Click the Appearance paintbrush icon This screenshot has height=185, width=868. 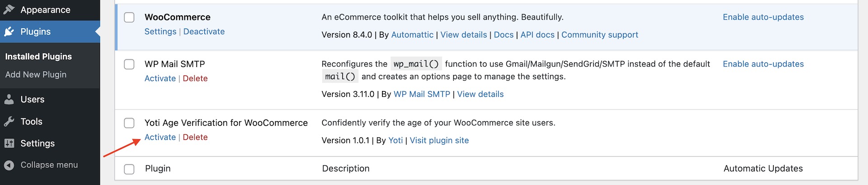[x=9, y=9]
